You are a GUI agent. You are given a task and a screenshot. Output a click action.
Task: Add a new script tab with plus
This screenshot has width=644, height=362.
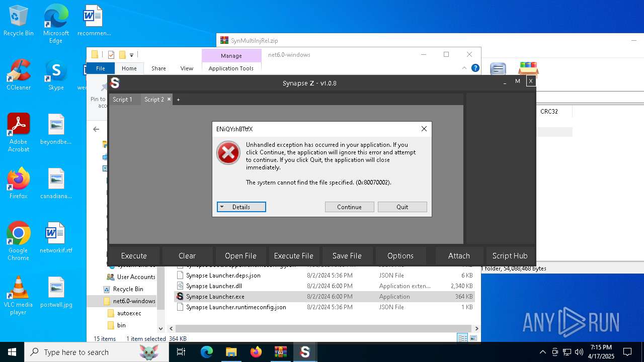(178, 100)
